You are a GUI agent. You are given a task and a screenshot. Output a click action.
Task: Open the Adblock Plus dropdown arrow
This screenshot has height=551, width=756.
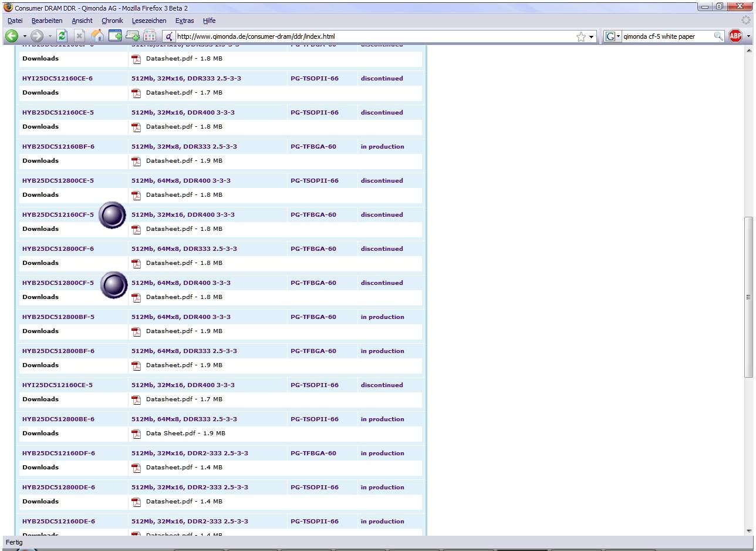click(748, 36)
